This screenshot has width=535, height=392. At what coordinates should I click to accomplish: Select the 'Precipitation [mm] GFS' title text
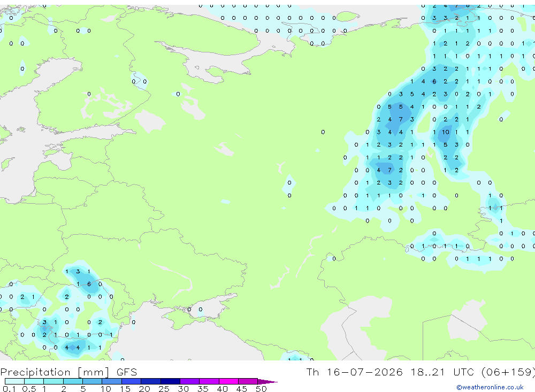pyautogui.click(x=68, y=372)
